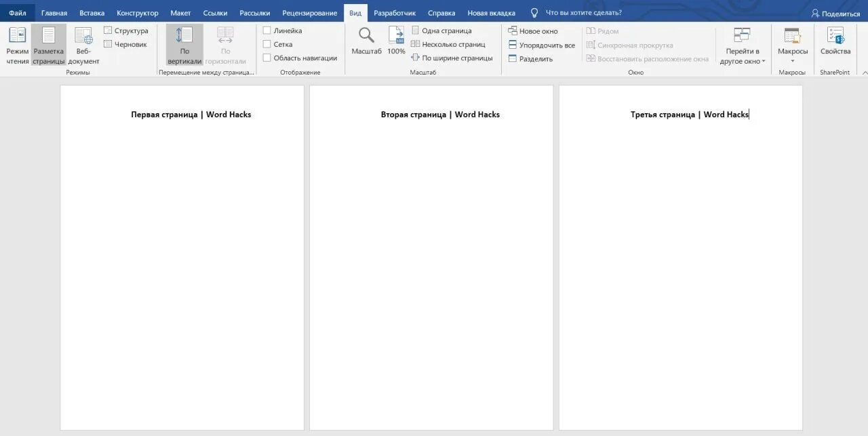
Task: Open Draft view (Черновик)
Action: 125,44
